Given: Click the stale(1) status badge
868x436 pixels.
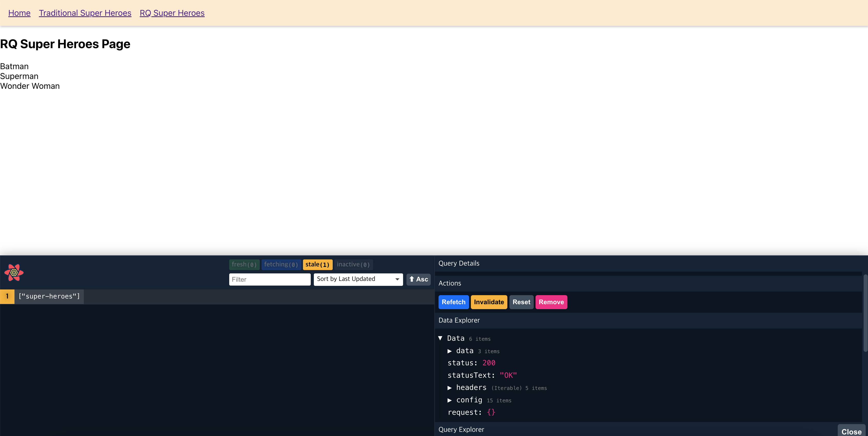Looking at the screenshot, I should (317, 265).
